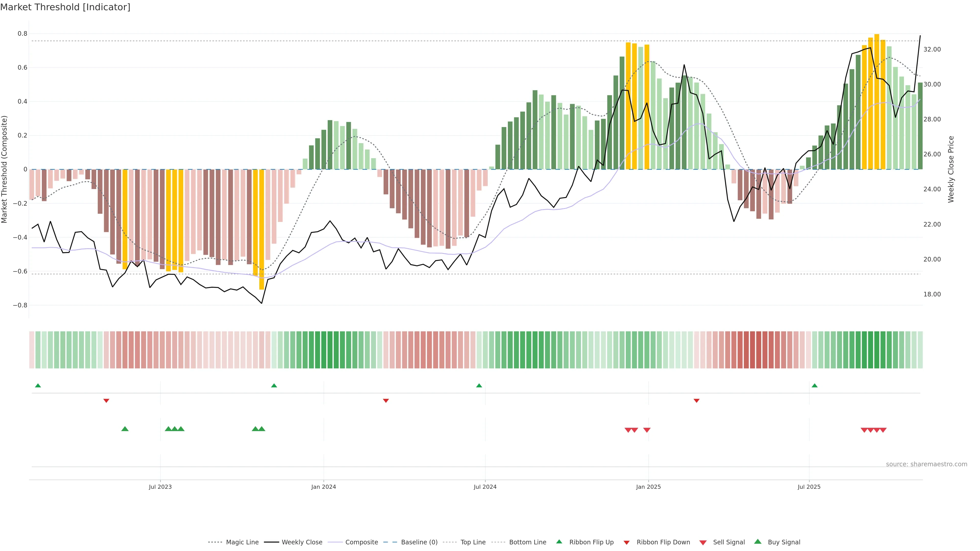Viewport: 980px width, 551px height.
Task: Click the ribbon flip down marker after January 2025
Action: [x=696, y=400]
